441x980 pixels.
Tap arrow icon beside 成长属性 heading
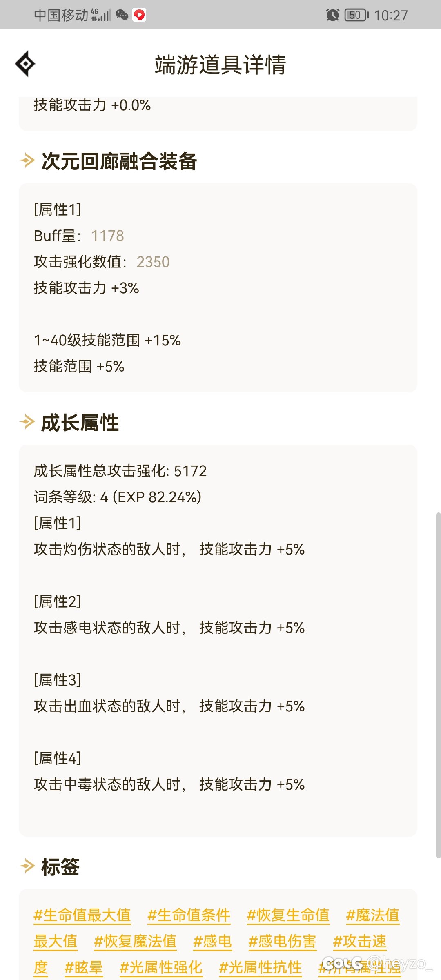[27, 422]
